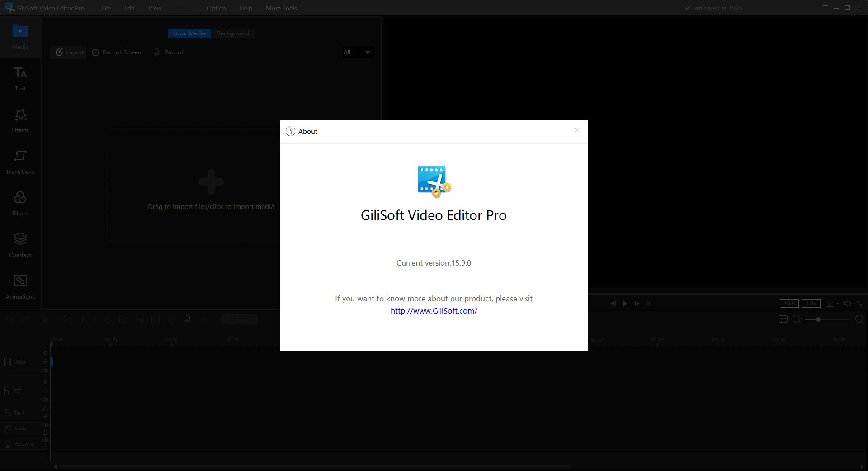Open the hamburger menu in title bar
The width and height of the screenshot is (868, 471).
(x=826, y=8)
